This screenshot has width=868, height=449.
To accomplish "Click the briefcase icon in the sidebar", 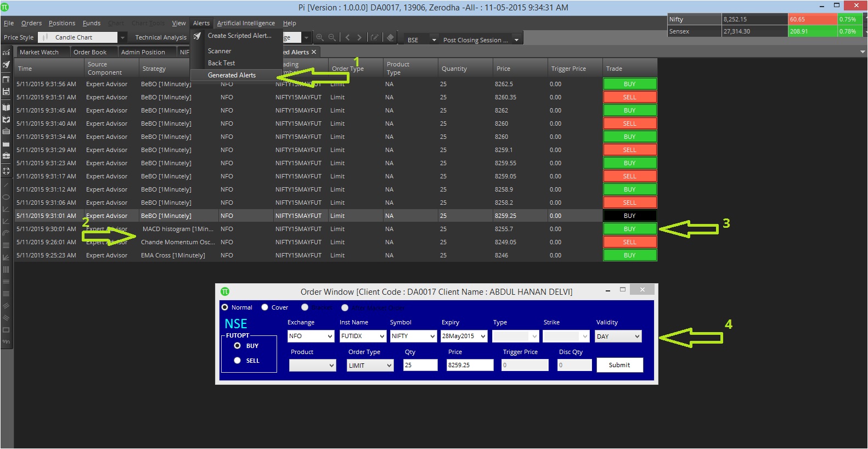I will pos(6,156).
